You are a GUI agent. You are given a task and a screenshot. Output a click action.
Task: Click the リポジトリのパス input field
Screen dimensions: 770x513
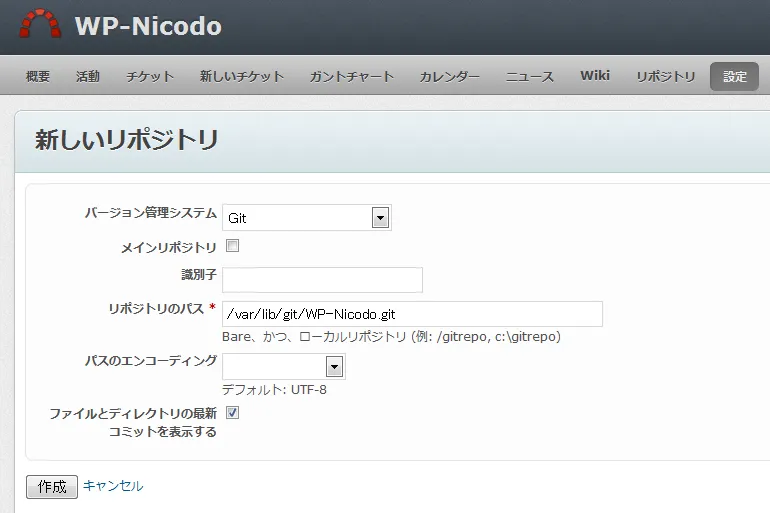(x=412, y=314)
